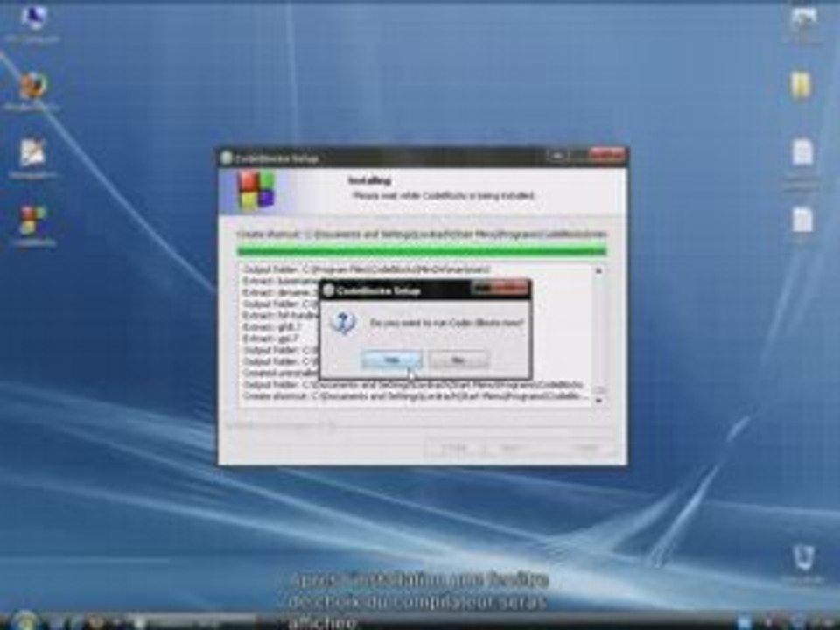This screenshot has width=840, height=630.
Task: Click the greyed Next button in installer
Action: pyautogui.click(x=510, y=448)
